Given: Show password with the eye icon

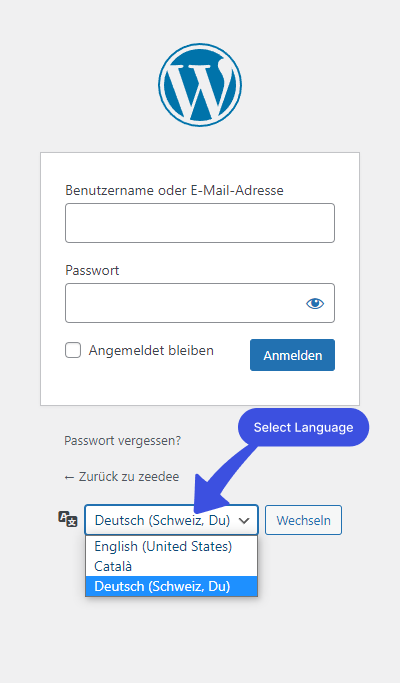Looking at the screenshot, I should [x=315, y=303].
